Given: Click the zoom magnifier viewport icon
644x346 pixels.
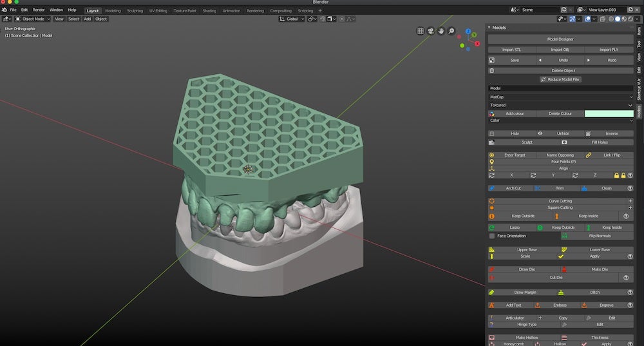Looking at the screenshot, I should pyautogui.click(x=451, y=31).
